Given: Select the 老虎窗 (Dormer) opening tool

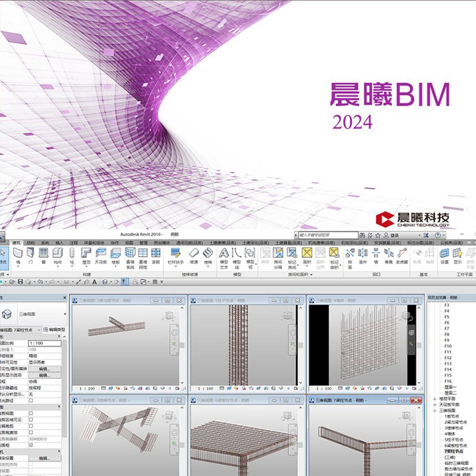Looking at the screenshot, I should 402,256.
